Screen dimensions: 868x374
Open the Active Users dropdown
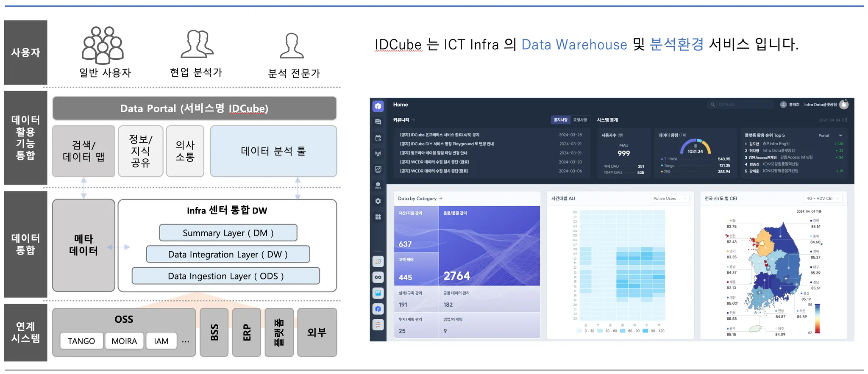click(x=670, y=198)
